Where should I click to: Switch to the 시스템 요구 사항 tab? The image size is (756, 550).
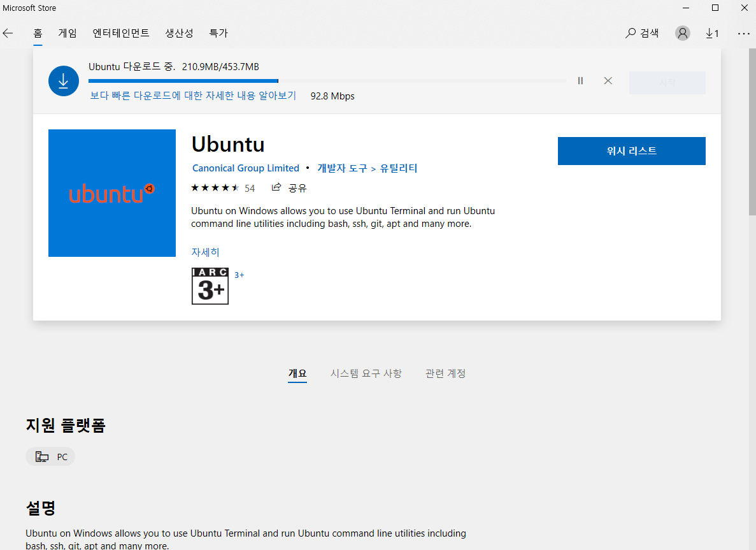pyautogui.click(x=366, y=373)
